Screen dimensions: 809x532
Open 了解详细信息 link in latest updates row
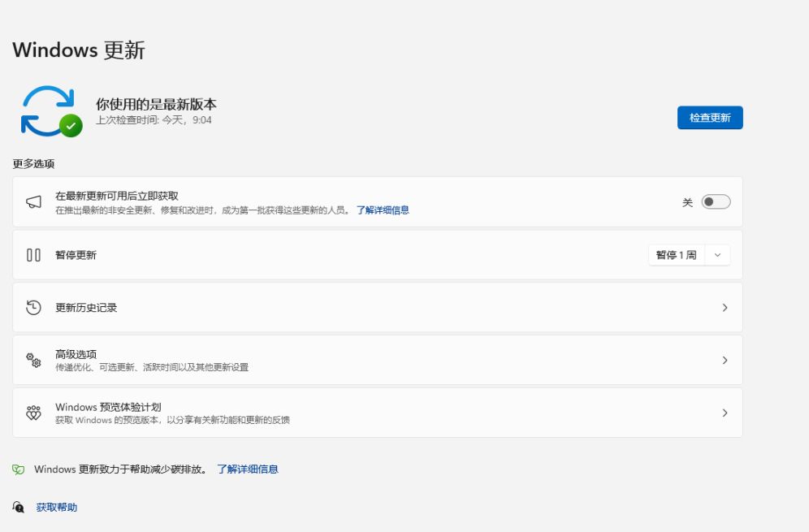point(383,210)
